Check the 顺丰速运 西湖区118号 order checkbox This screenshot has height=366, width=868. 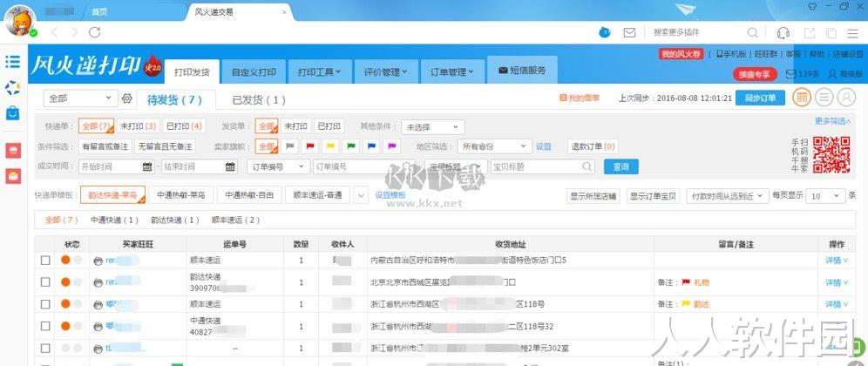pos(45,304)
